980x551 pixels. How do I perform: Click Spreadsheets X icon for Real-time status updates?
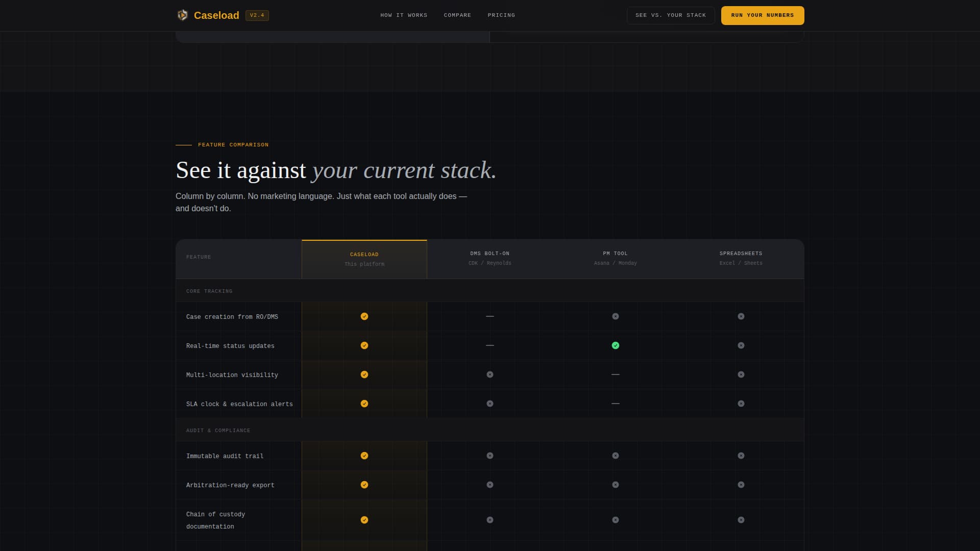point(741,345)
